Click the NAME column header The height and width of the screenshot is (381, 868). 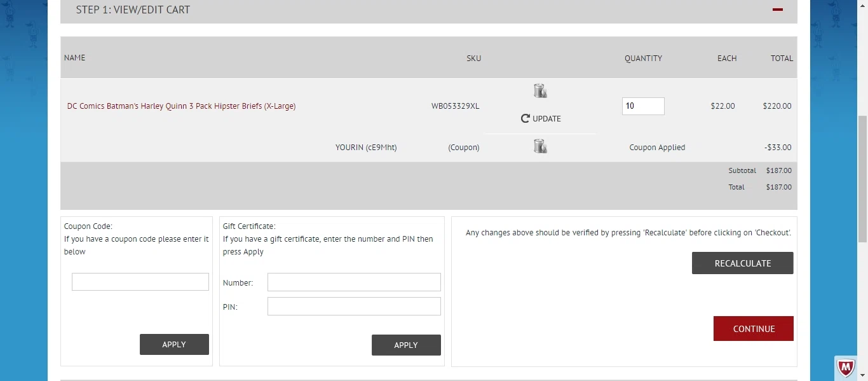74,58
